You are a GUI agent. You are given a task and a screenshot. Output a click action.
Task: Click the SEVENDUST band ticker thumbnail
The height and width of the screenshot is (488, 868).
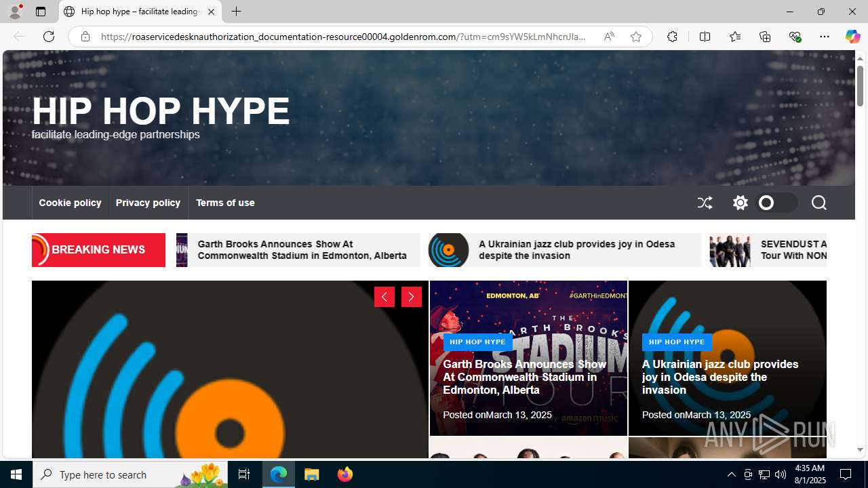[x=730, y=250]
